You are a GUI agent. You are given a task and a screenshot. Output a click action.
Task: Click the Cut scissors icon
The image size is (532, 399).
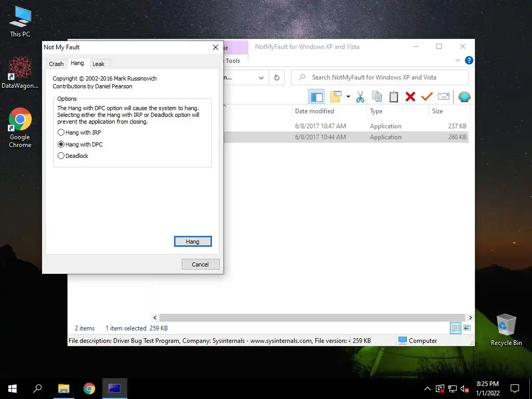360,97
